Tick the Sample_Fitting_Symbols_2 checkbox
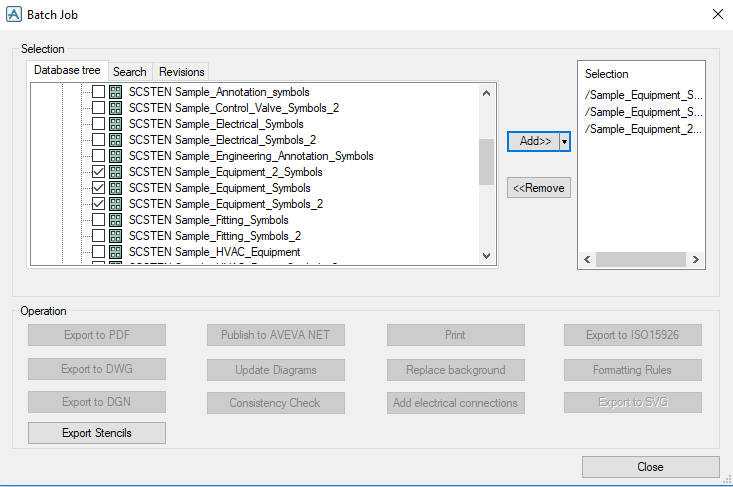733x487 pixels. (98, 236)
